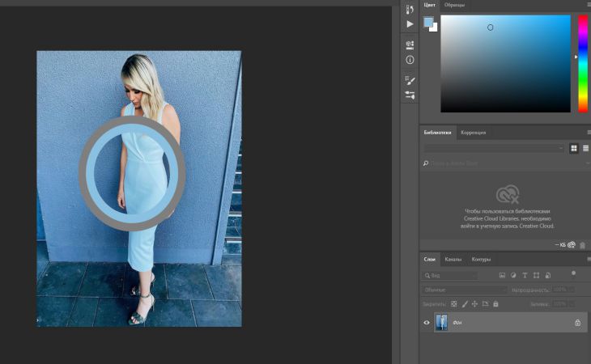Open the History panel icon

pyautogui.click(x=410, y=9)
